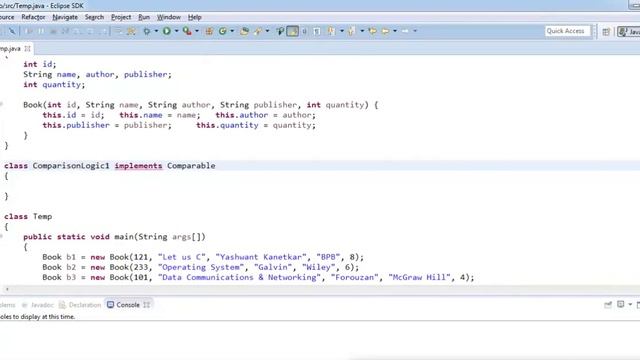Click the New Java Package toolbar icon
This screenshot has height=360, width=640.
point(209,31)
